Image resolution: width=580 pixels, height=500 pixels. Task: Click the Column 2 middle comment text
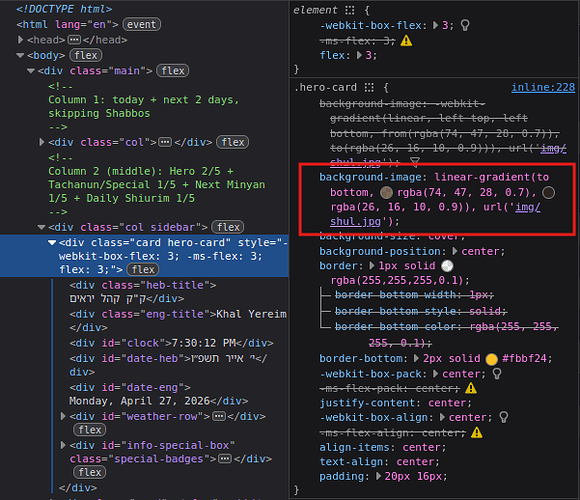(x=157, y=185)
